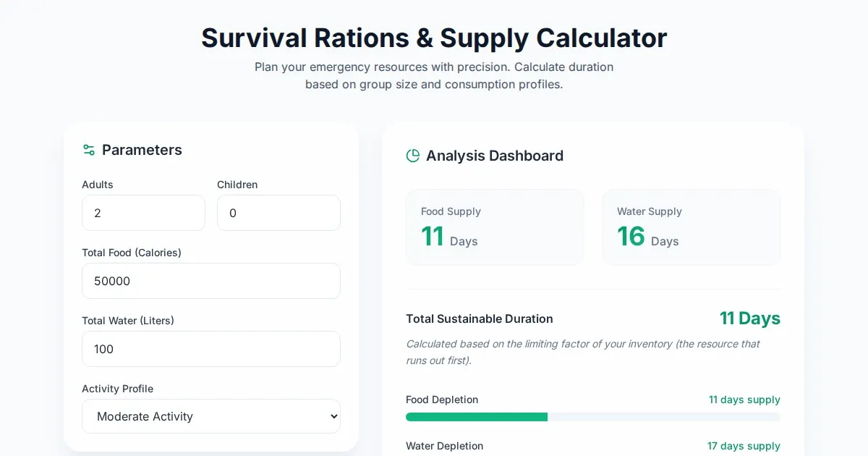Select the Water Supply 16 Days card
868x456 pixels.
691,227
